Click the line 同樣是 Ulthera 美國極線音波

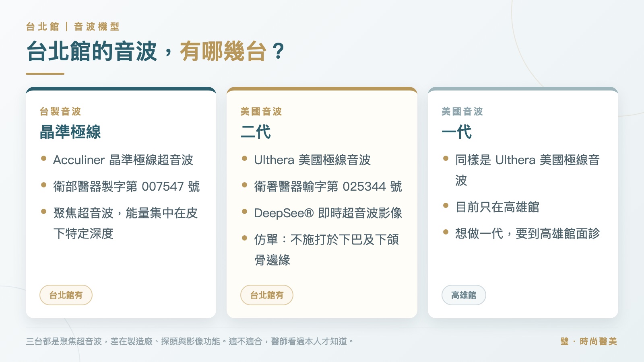tap(527, 170)
